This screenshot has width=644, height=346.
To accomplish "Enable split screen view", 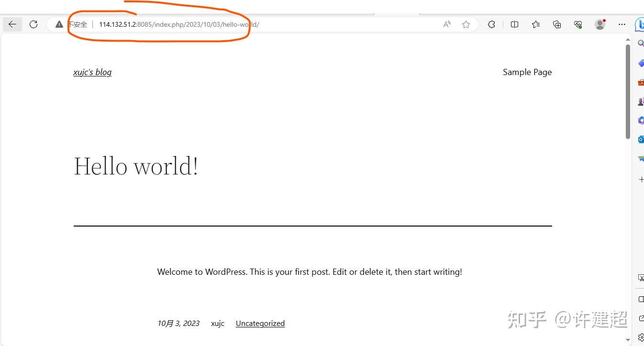I will point(515,24).
